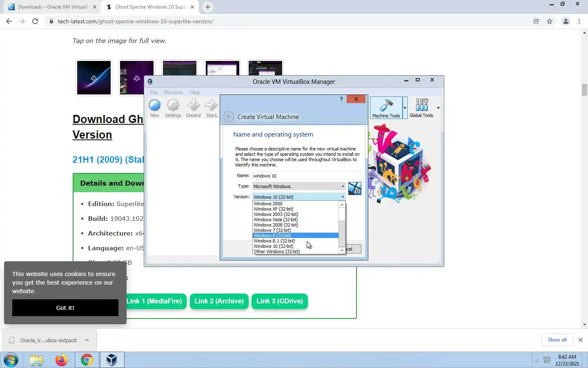Click 21H1 (2009) heading link
This screenshot has height=368, width=588.
click(x=108, y=159)
